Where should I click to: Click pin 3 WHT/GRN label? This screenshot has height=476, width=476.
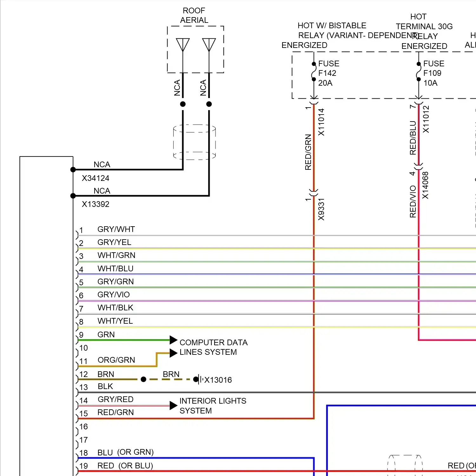(116, 255)
